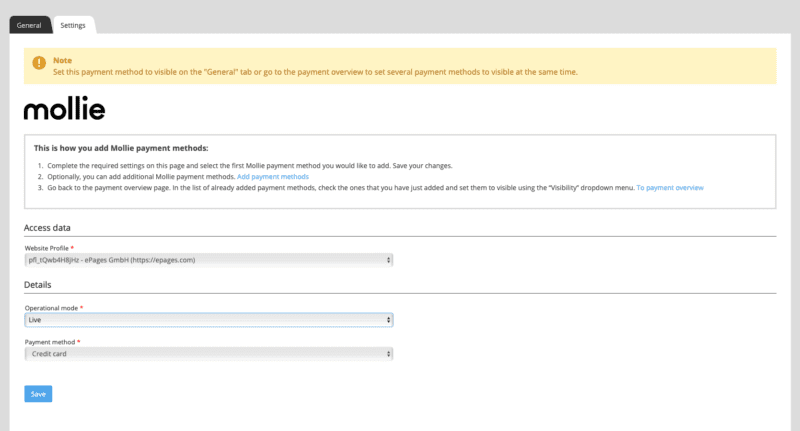This screenshot has height=431, width=800.
Task: Click the 'Set this payment method to visible' note text
Action: coord(315,72)
